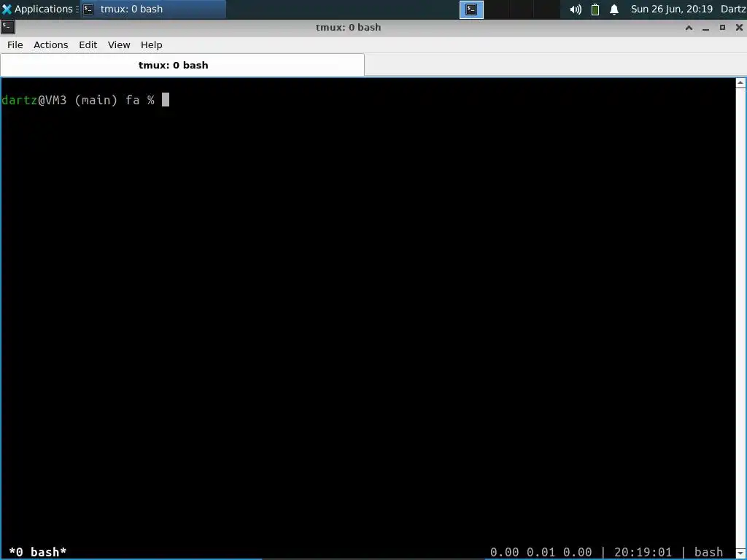Viewport: 747px width, 560px height.
Task: Click the terminal icon in the workspace switcher
Action: (x=471, y=9)
